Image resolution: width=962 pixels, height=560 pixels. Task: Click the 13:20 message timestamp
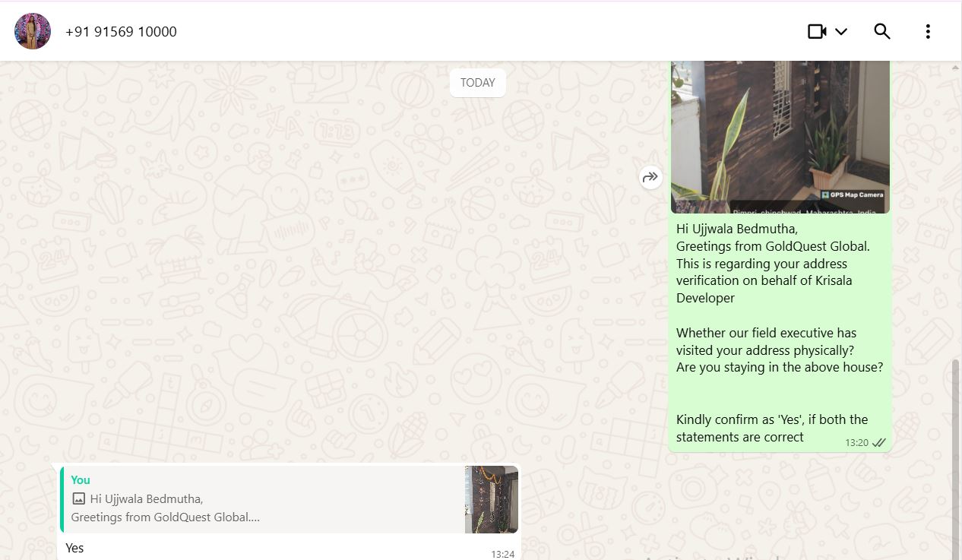[856, 442]
